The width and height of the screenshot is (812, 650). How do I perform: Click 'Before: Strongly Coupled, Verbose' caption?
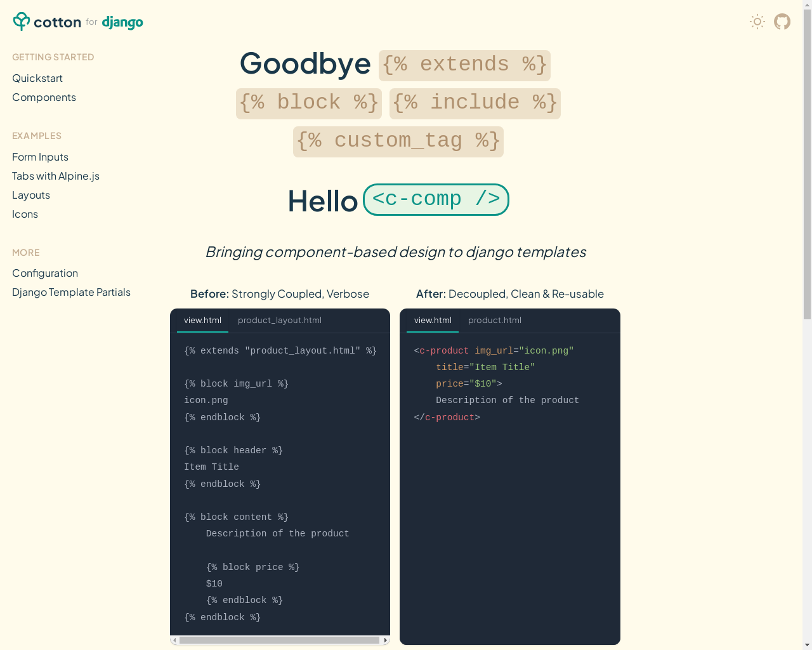click(x=280, y=294)
